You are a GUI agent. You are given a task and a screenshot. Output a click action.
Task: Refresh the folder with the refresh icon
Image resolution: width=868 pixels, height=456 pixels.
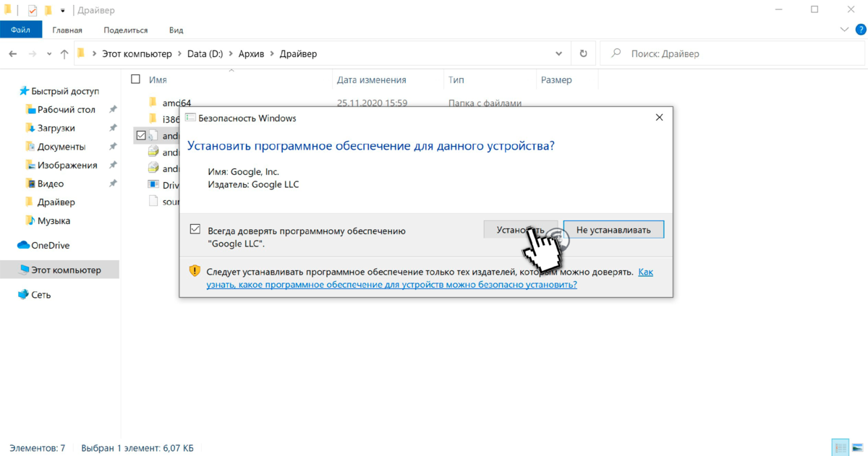tap(583, 53)
